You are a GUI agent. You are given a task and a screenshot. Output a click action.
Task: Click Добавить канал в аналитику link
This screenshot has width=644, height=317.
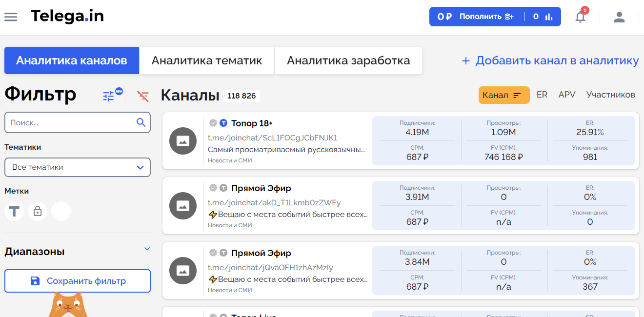549,60
